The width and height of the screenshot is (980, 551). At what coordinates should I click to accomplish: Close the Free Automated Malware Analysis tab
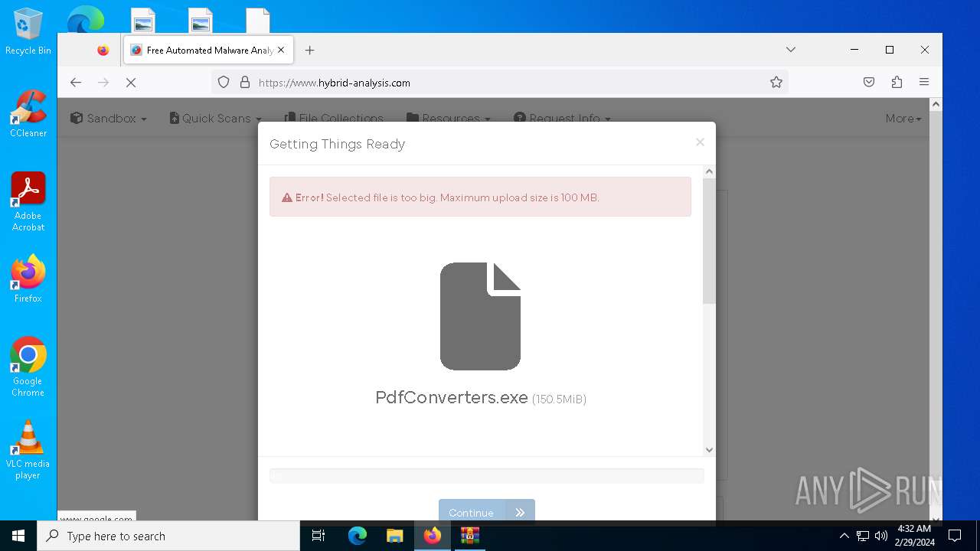tap(281, 50)
